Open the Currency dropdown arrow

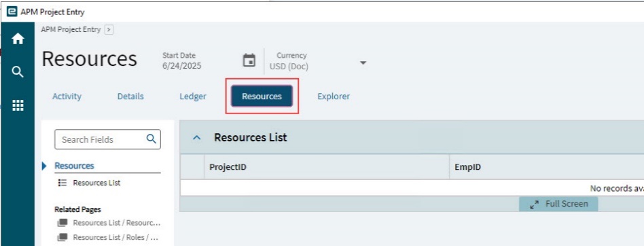363,63
